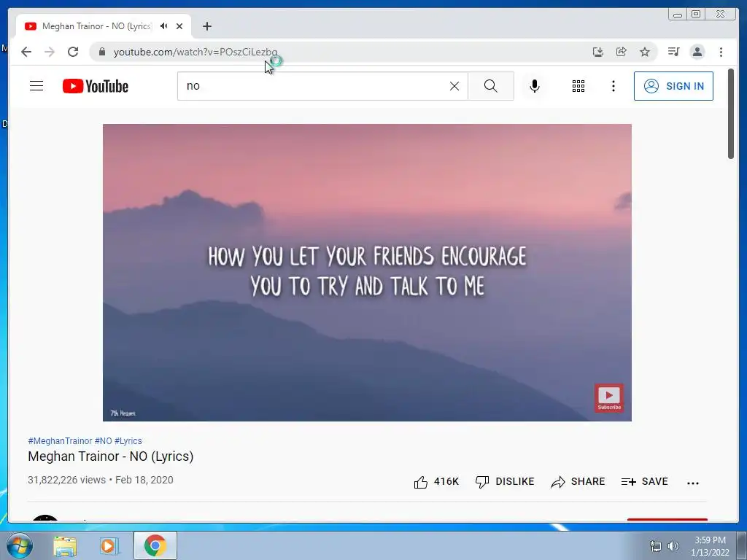The image size is (747, 560).
Task: Click the search magnifier button
Action: point(491,86)
